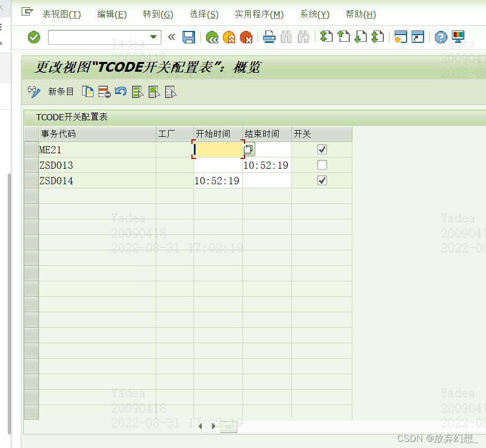
Task: Click the Help question mark icon
Action: [x=440, y=37]
